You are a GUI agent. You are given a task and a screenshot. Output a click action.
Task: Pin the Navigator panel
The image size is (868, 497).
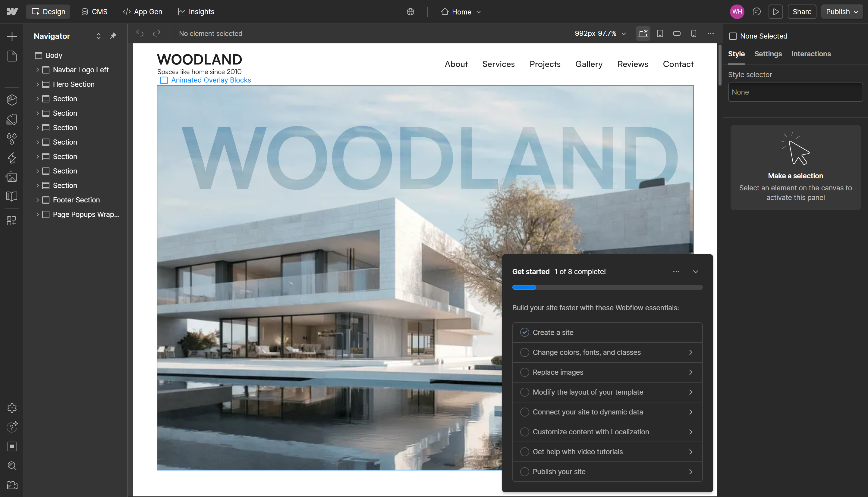[113, 36]
